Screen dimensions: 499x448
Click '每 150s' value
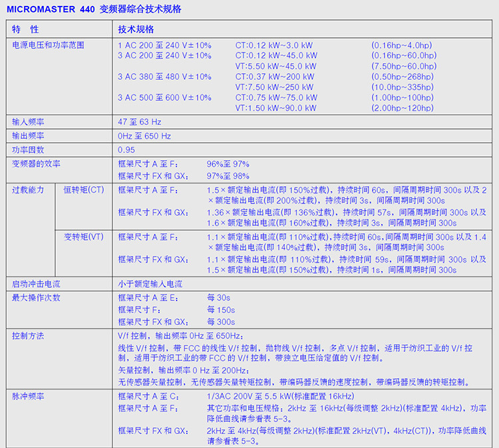(x=221, y=310)
